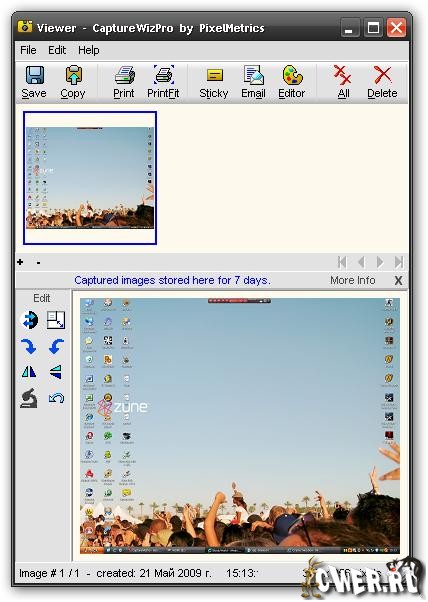Rotate image counter-clockwise with left arrow

click(x=56, y=346)
